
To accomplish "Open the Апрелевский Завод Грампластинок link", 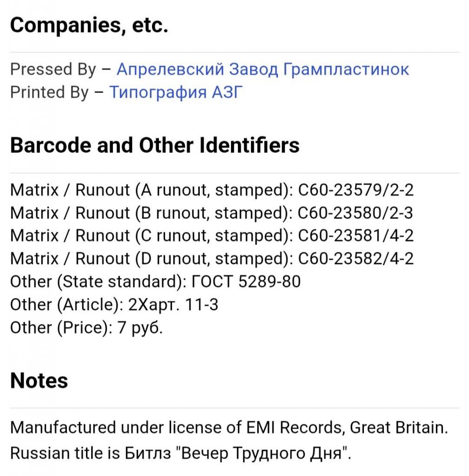I will tap(263, 69).
